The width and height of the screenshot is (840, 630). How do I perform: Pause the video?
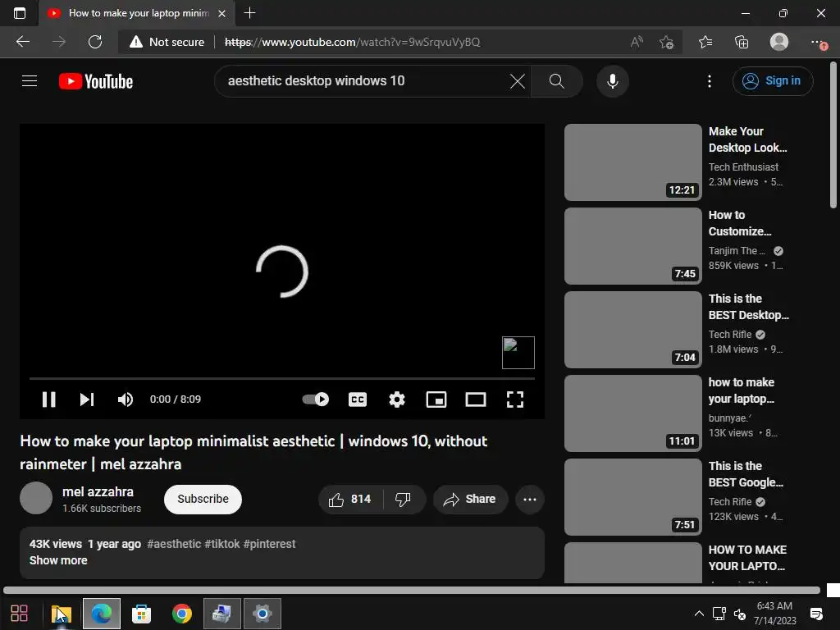coord(48,399)
